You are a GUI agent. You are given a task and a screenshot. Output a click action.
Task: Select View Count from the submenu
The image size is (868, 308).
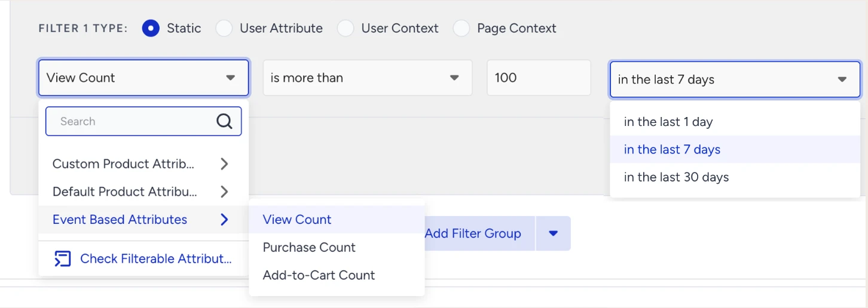[337, 220]
